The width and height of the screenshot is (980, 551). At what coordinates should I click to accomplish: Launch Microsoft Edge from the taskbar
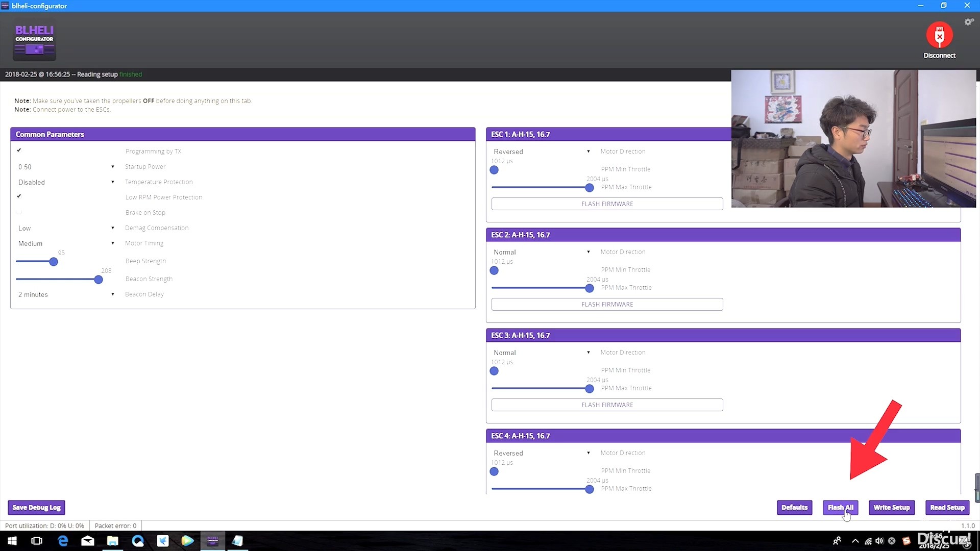(63, 541)
